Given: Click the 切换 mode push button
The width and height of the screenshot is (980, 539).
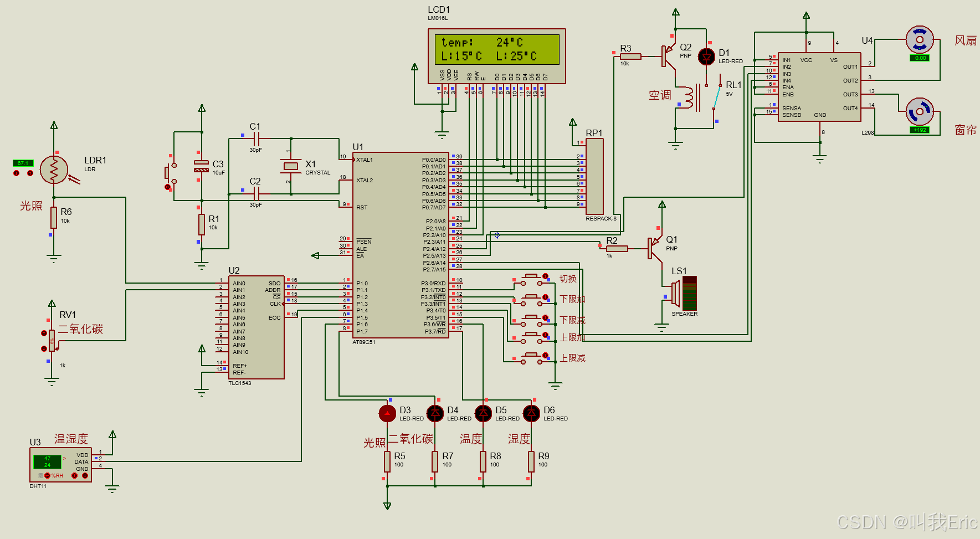Looking at the screenshot, I should pos(532,280).
